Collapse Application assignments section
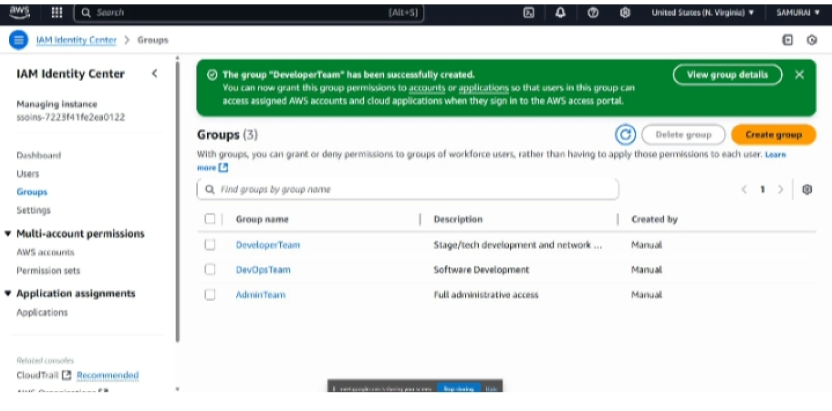 click(x=8, y=294)
